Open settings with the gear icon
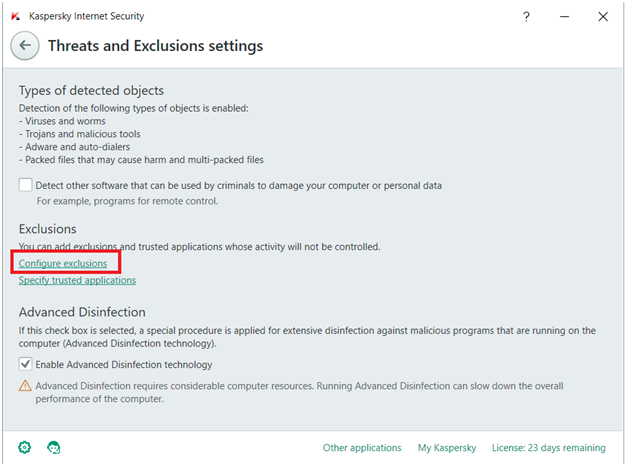The width and height of the screenshot is (630, 466). [x=25, y=447]
